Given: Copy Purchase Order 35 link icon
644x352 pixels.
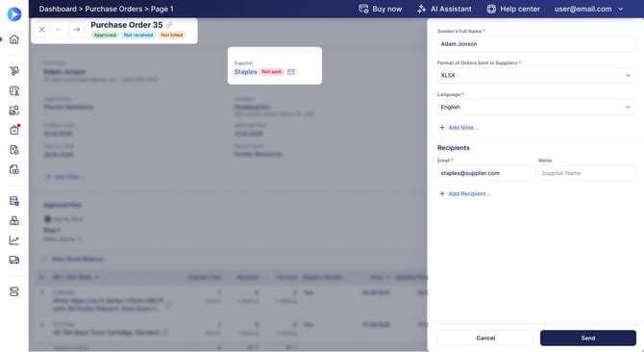Looking at the screenshot, I should (169, 25).
